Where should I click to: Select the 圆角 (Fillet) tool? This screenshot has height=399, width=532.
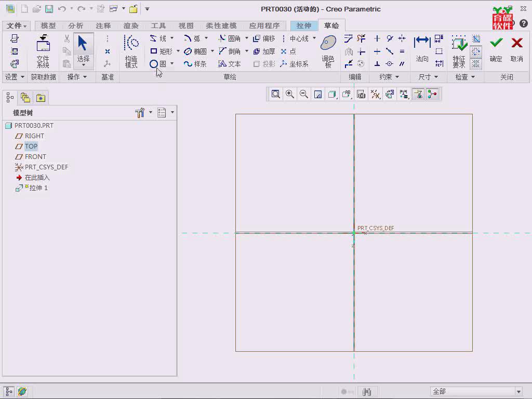tap(229, 38)
